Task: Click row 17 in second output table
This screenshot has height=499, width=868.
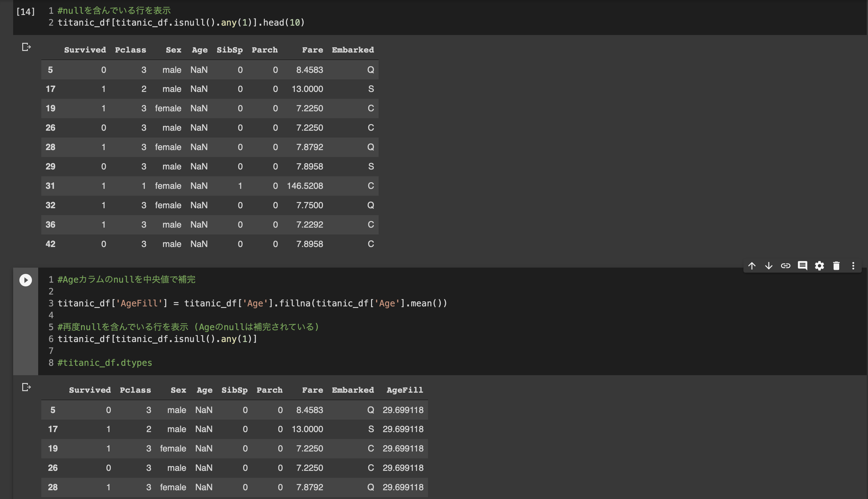Action: click(x=53, y=429)
